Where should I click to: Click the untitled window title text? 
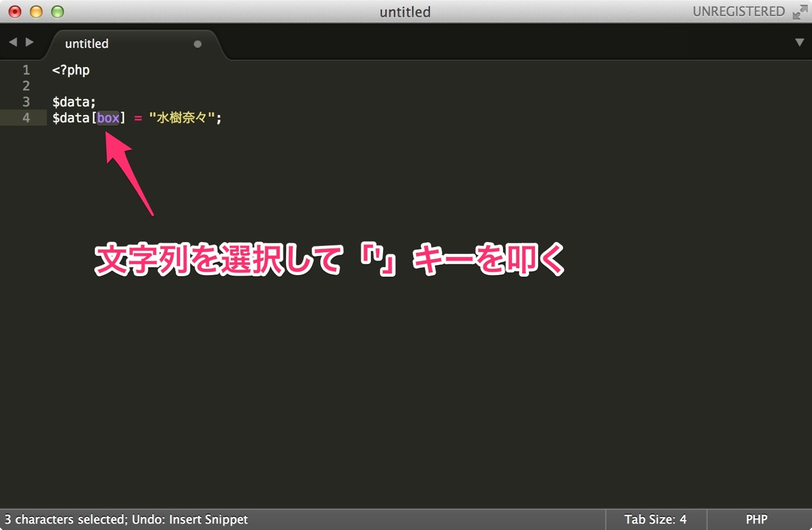pyautogui.click(x=405, y=12)
